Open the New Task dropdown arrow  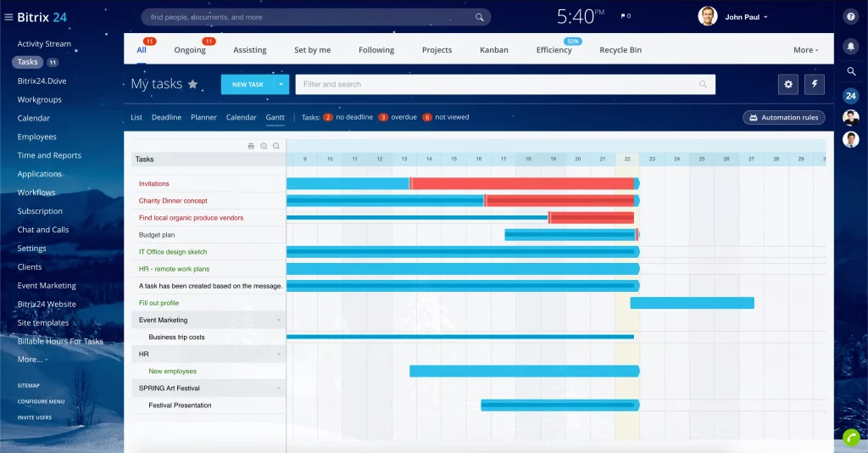281,84
